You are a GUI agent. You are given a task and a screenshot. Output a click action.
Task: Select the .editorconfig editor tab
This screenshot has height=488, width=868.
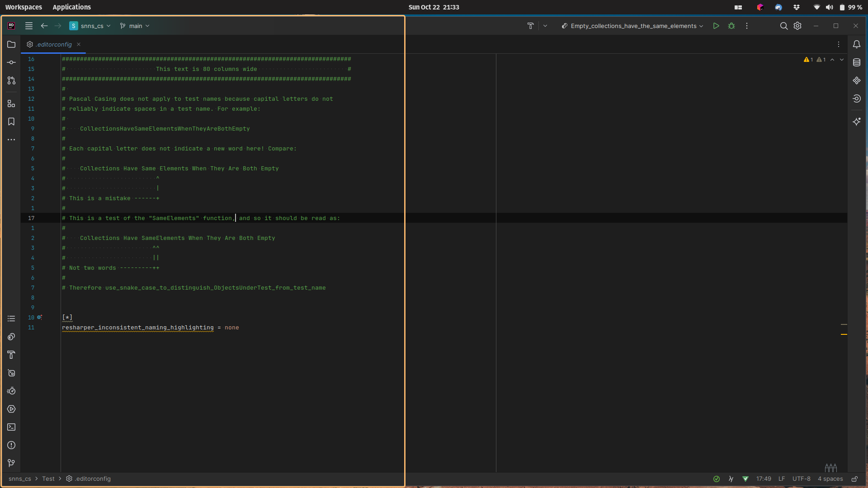(54, 44)
